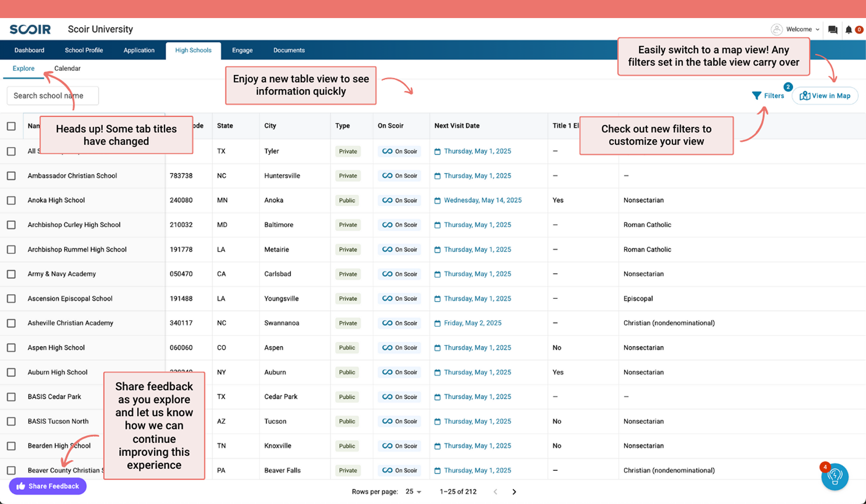
Task: Click Asheville Christian Academy name
Action: point(70,323)
